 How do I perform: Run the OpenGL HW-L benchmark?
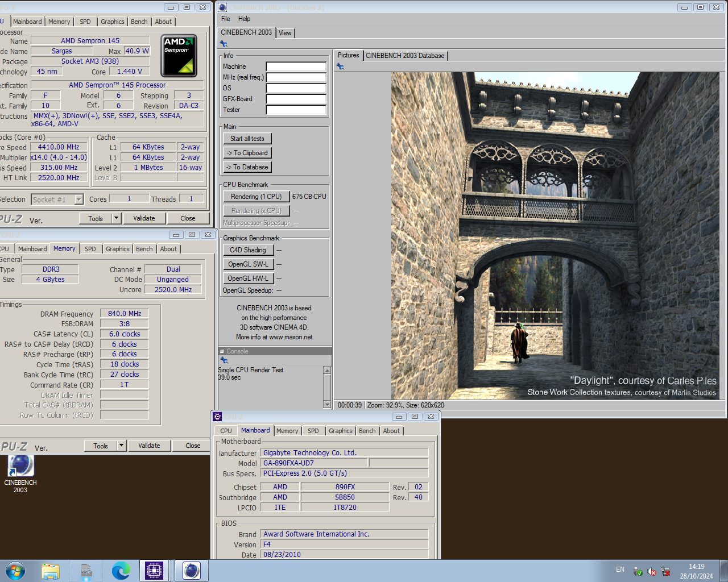pyautogui.click(x=248, y=278)
